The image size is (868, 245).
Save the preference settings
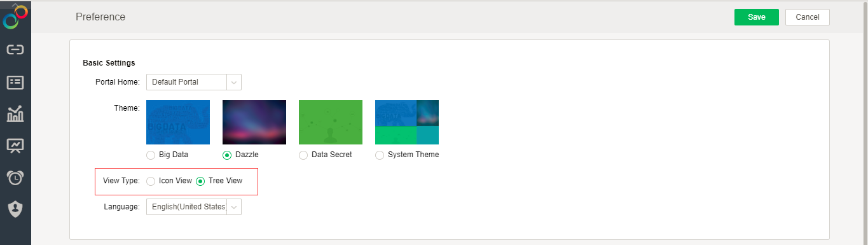(757, 17)
